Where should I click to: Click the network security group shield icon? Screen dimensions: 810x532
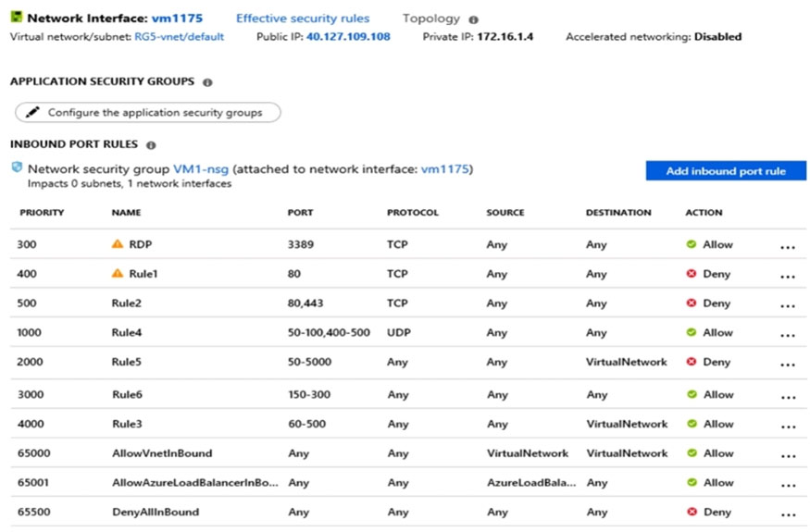[17, 167]
